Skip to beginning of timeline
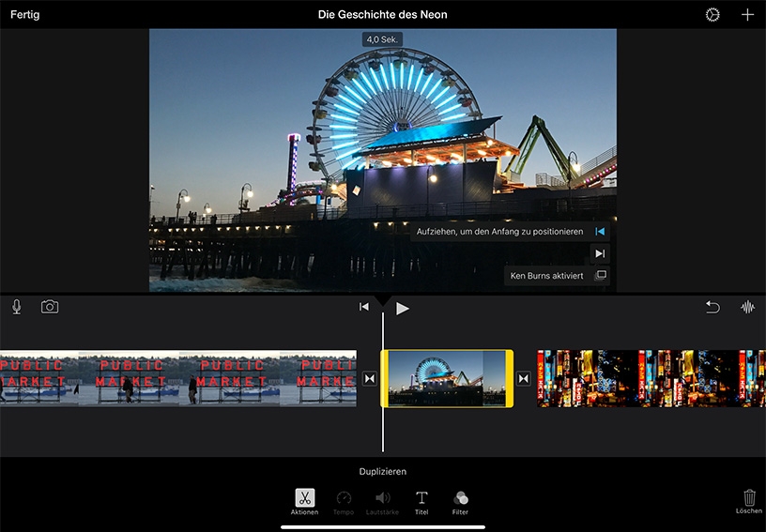 pos(364,307)
